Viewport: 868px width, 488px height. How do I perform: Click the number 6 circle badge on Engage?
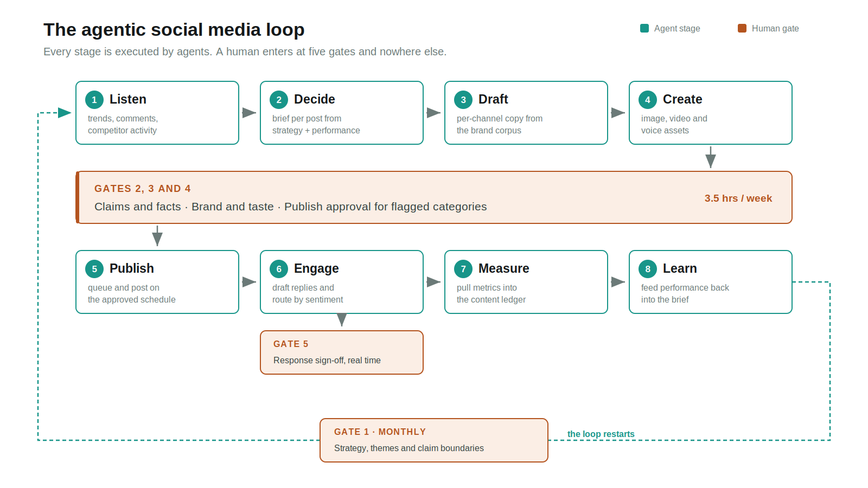point(279,269)
